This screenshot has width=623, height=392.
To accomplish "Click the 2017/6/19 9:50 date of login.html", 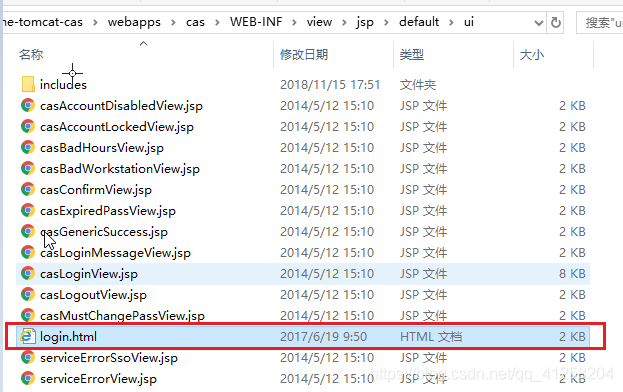I will [323, 337].
